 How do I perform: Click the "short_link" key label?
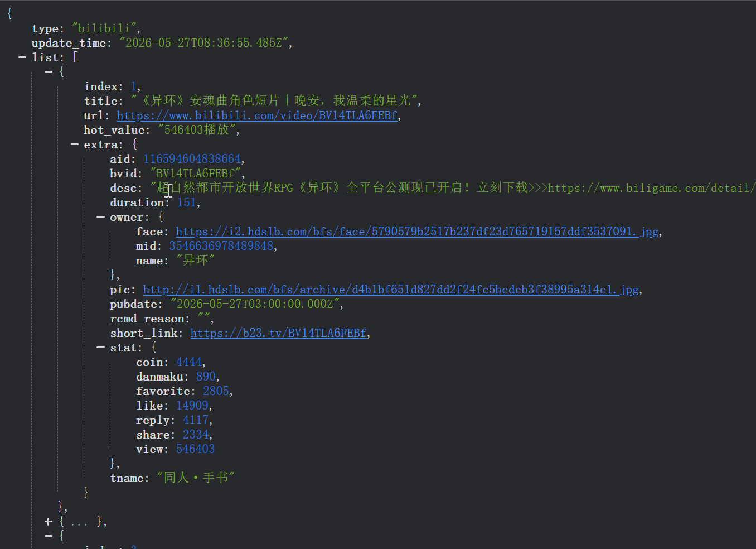144,333
